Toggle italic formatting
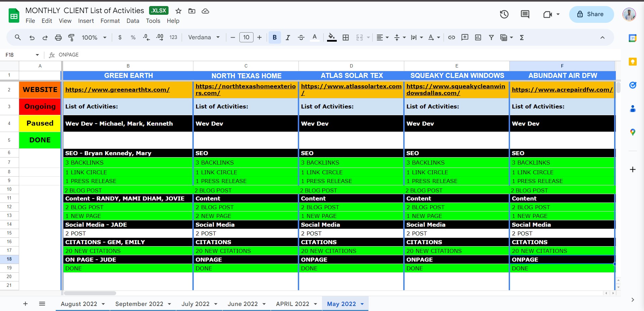This screenshot has width=644, height=311. (x=288, y=38)
